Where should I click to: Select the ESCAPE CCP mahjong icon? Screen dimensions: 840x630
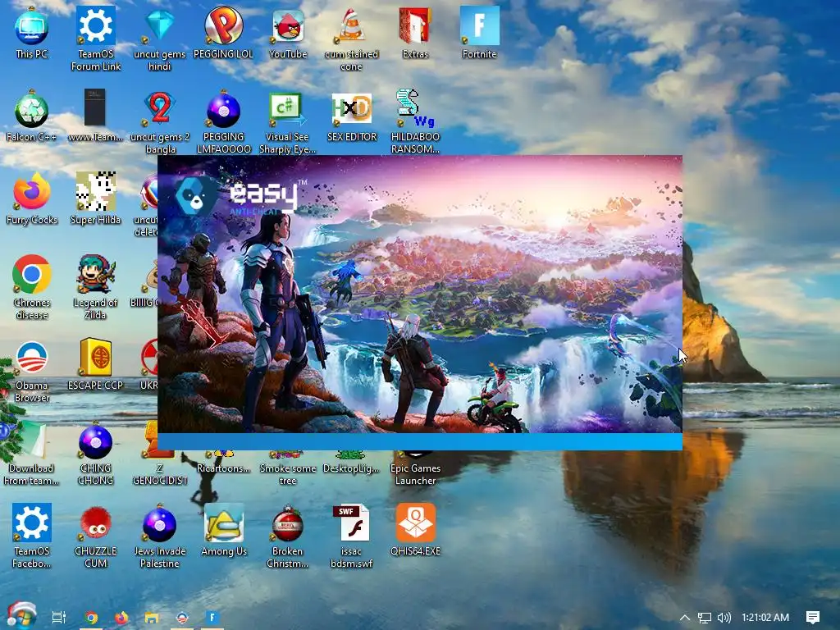click(95, 364)
